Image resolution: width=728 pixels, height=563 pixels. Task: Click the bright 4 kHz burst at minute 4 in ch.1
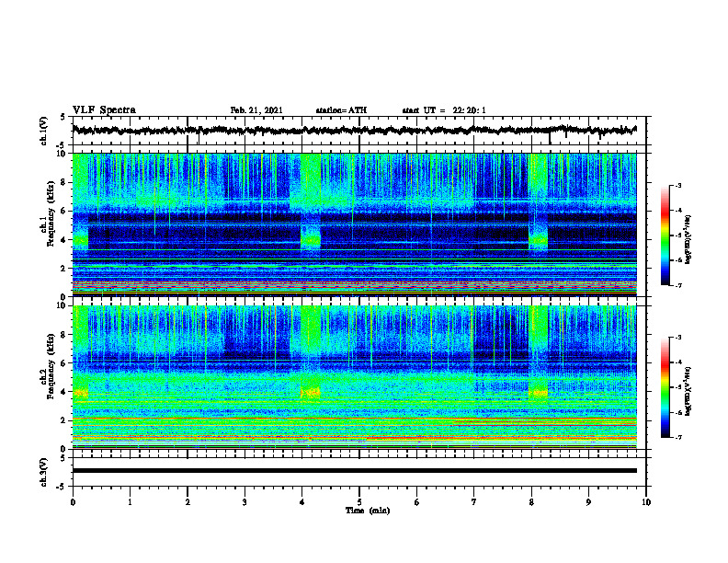(311, 240)
